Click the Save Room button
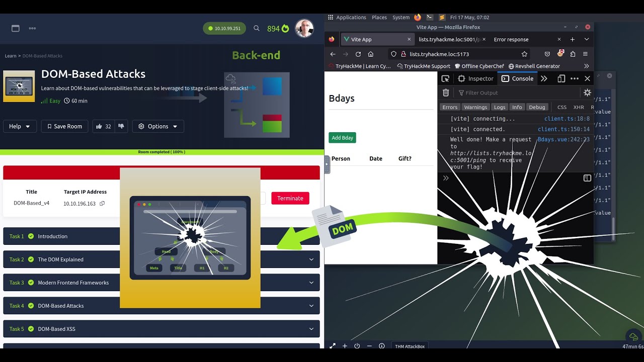Image resolution: width=644 pixels, height=362 pixels. 65,126
